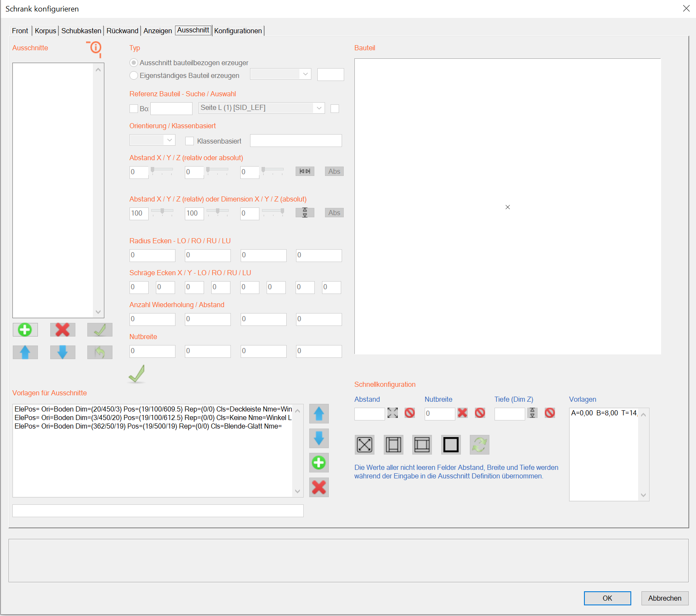696x616 pixels.
Task: Click the red X below Ausschnitte list
Action: point(63,330)
